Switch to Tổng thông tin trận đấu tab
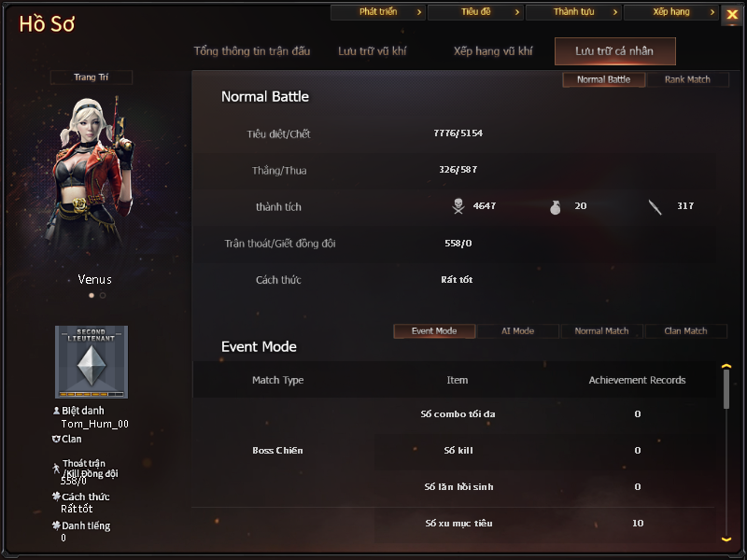Viewport: 747px width, 560px height. click(x=252, y=51)
